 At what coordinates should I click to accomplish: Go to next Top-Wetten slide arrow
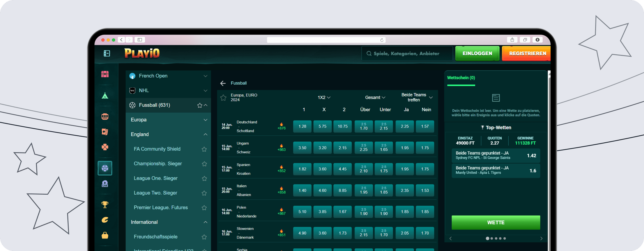(541, 239)
